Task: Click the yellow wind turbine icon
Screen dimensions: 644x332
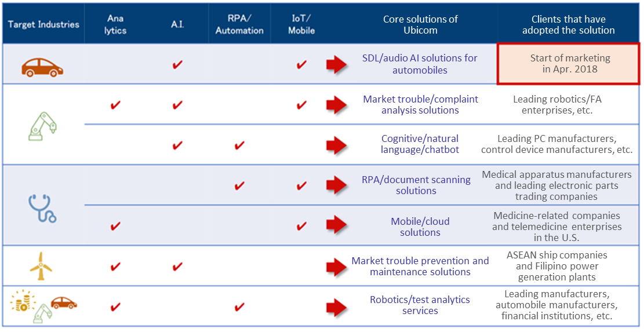Action: 41,266
